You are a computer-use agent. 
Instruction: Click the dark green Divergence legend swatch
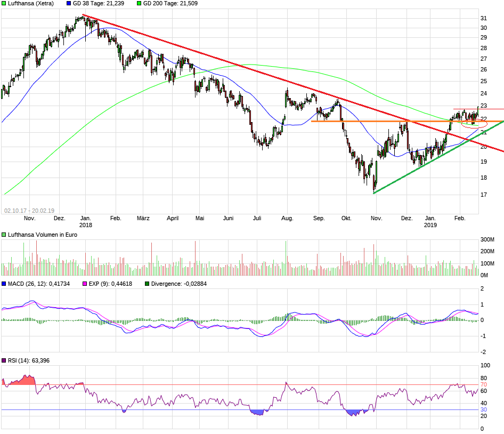(147, 284)
